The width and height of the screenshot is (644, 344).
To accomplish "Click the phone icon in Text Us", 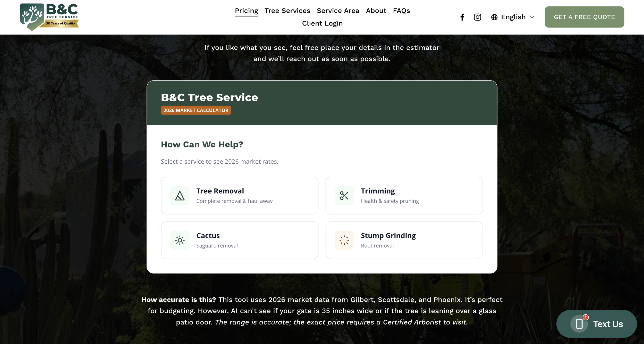I will (579, 324).
